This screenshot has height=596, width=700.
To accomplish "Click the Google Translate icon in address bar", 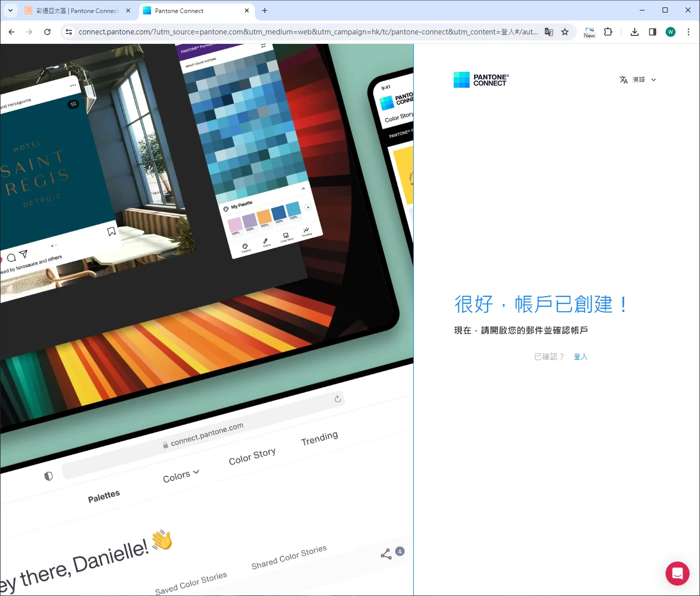I will pyautogui.click(x=549, y=32).
